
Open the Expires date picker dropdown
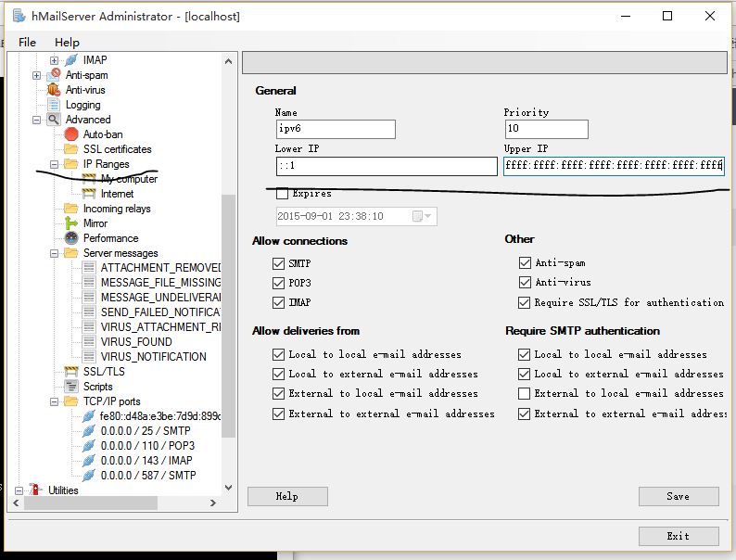click(x=427, y=216)
